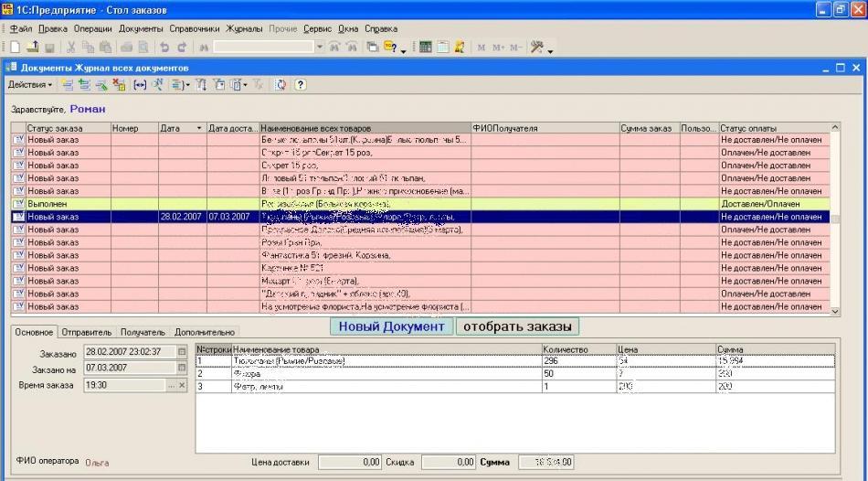The height and width of the screenshot is (481, 868).
Task: Click into the Заказано date-time field
Action: [130, 352]
